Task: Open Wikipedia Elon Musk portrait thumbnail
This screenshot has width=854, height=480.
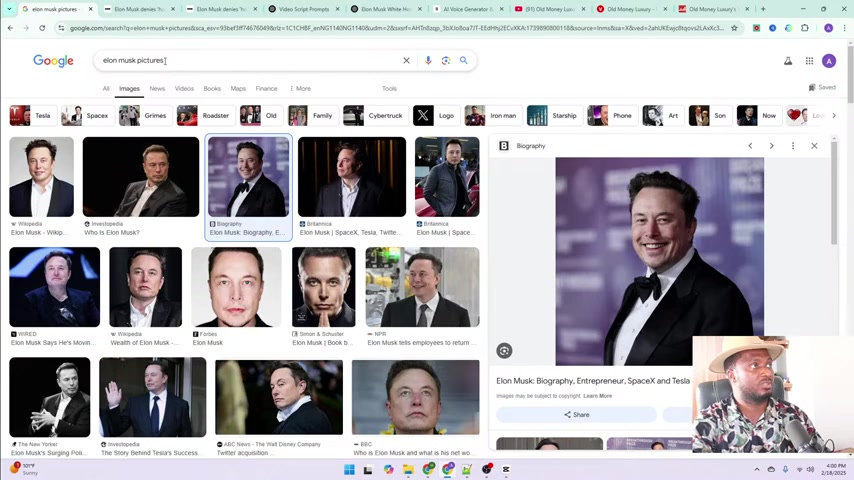Action: click(x=41, y=177)
